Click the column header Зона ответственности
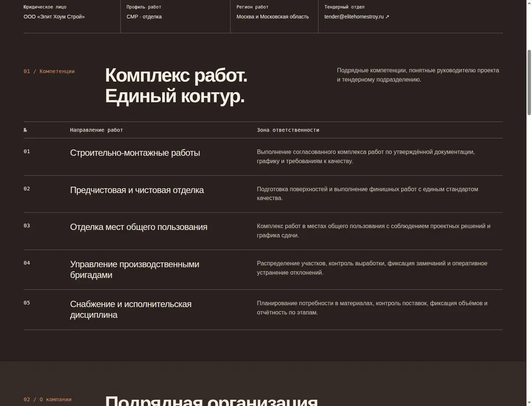532x406 pixels. (288, 130)
